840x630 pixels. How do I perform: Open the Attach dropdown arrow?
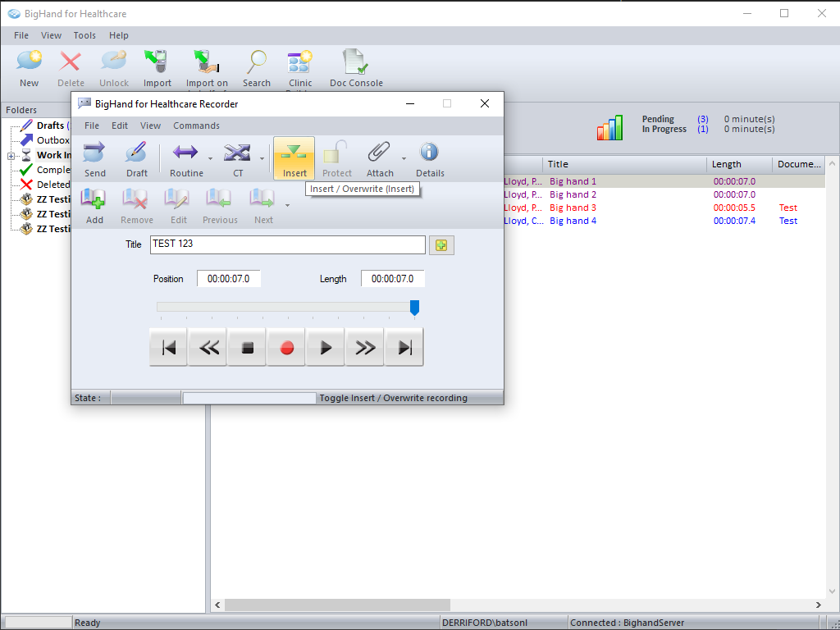[404, 158]
